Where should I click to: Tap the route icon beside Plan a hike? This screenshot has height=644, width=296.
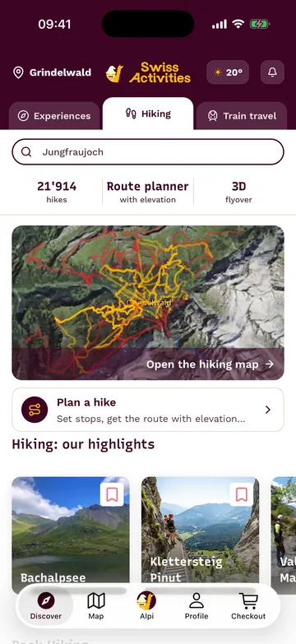coord(35,410)
